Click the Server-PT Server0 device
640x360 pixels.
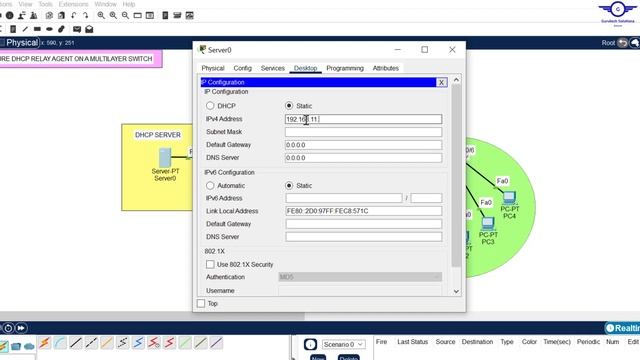165,158
